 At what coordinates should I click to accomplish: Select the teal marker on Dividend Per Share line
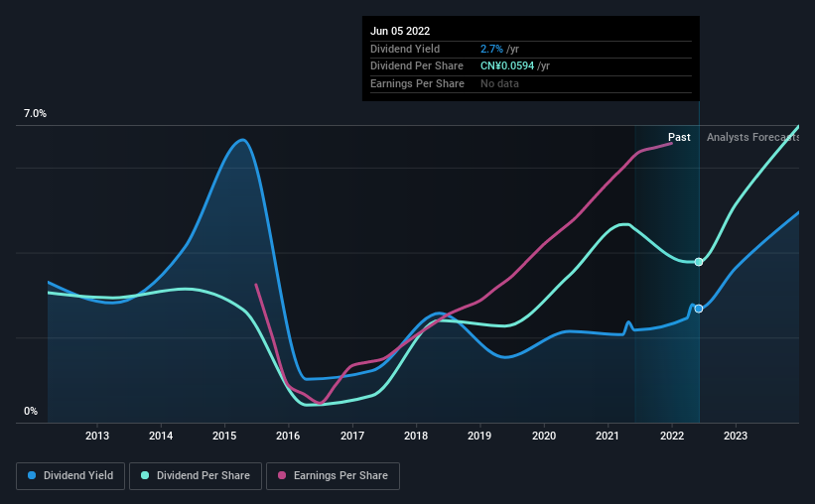point(699,262)
